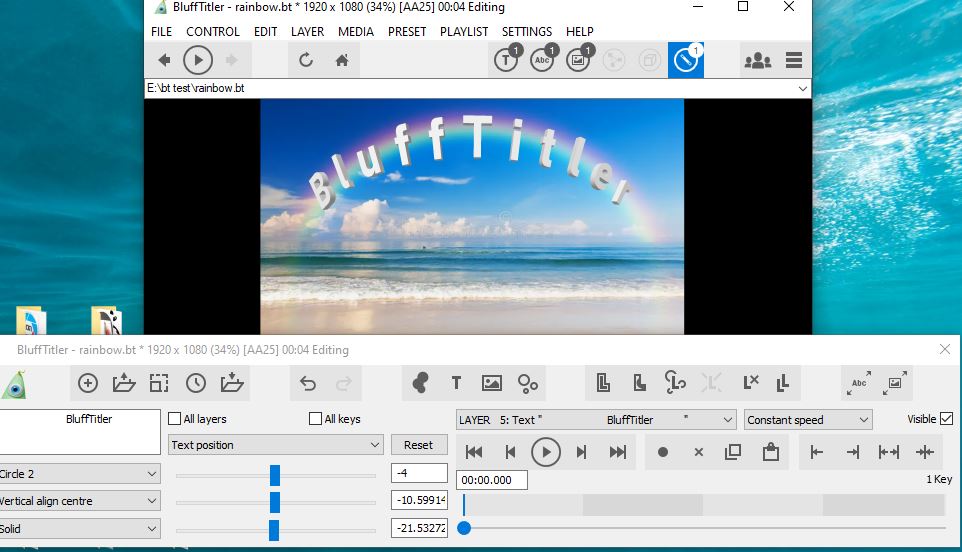Screen dimensions: 962x552
Task: Click the hamburger menu icon in the top toolbar
Action: [x=794, y=60]
